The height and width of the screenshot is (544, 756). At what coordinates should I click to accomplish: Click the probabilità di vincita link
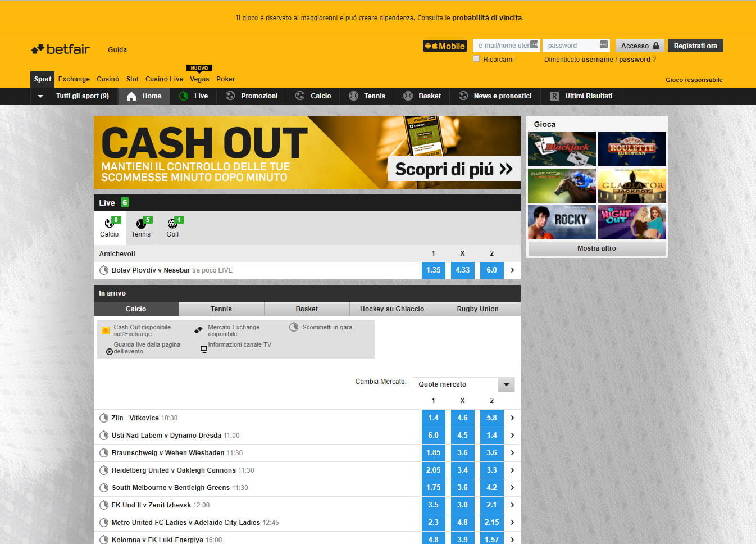point(487,18)
